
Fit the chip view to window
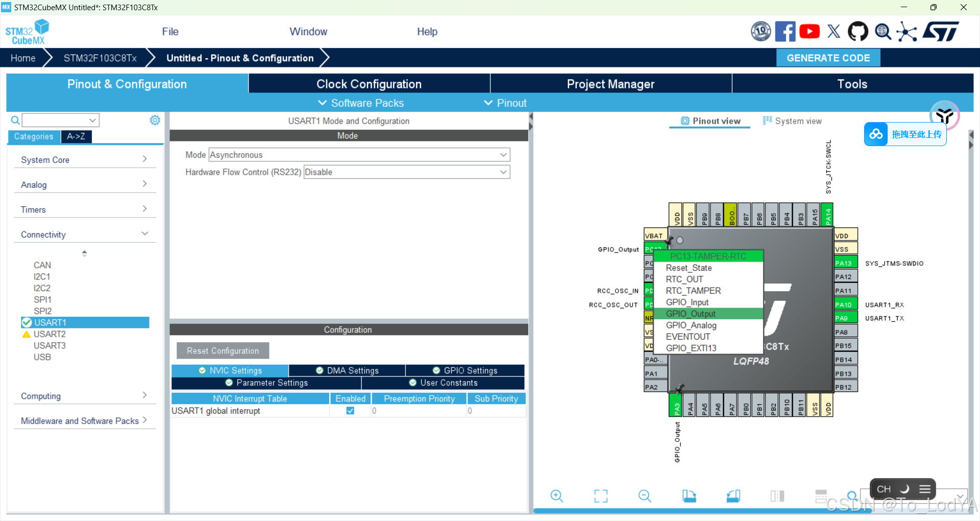(601, 495)
